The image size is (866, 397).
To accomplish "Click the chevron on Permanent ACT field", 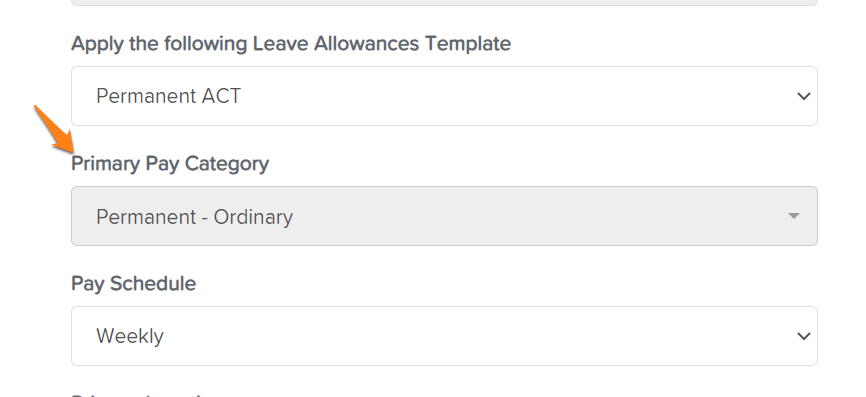I will [x=804, y=97].
